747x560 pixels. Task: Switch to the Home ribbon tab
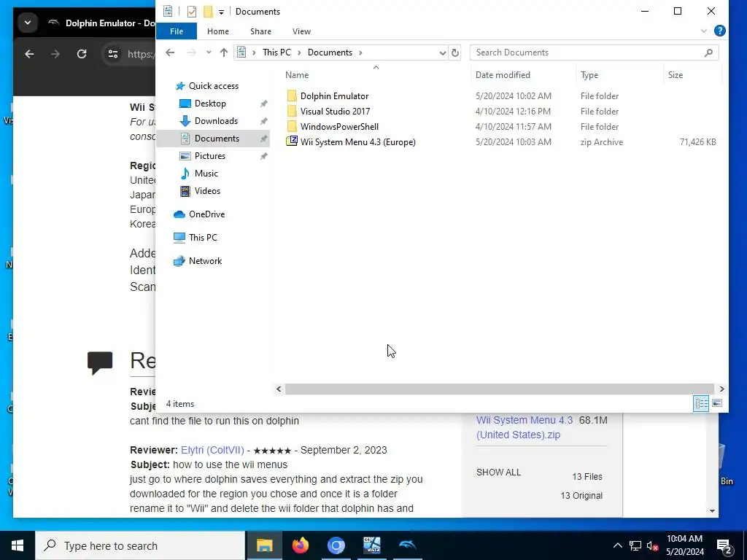click(217, 31)
